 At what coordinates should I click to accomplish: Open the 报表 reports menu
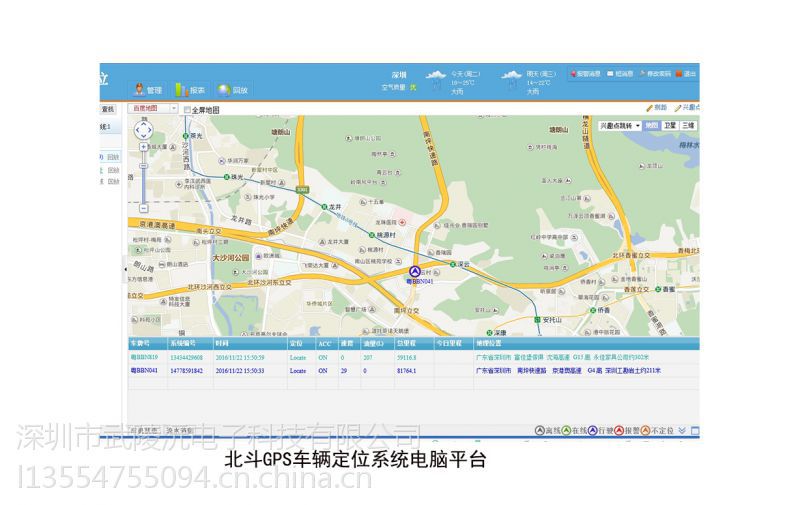(190, 90)
